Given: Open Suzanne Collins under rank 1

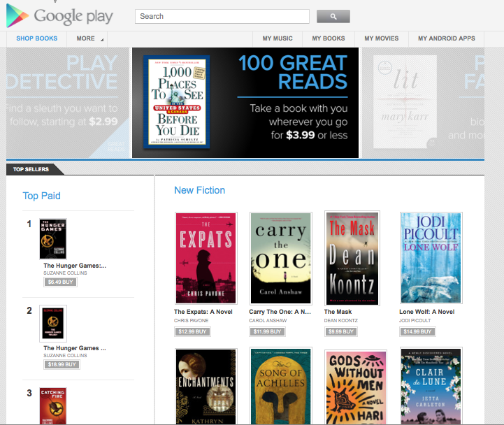Looking at the screenshot, I should [x=65, y=273].
